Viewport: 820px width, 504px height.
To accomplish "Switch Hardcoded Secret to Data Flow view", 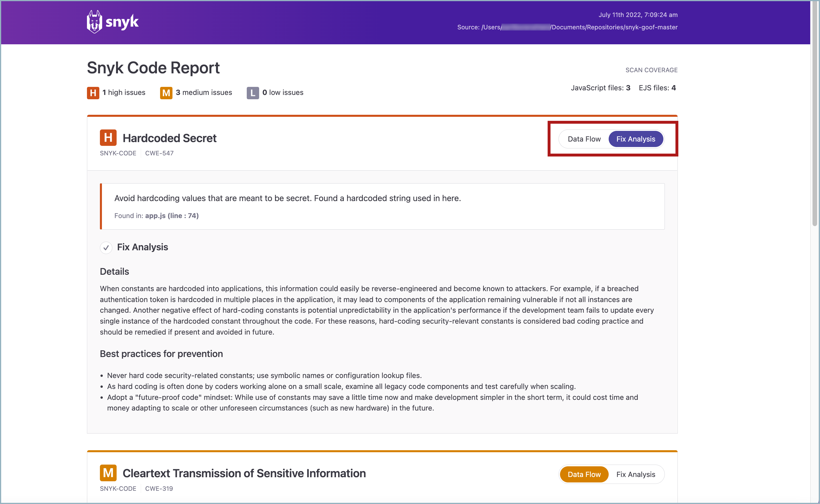I will 584,139.
